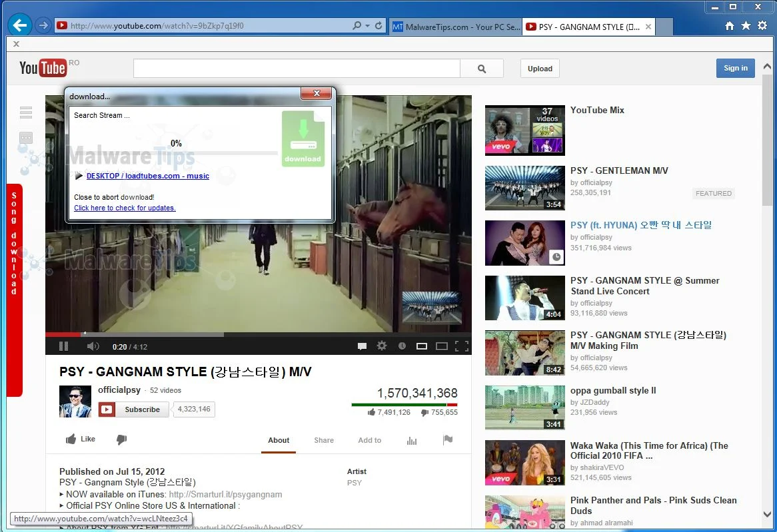This screenshot has height=532, width=777.
Task: Open video player settings gear
Action: 382,346
